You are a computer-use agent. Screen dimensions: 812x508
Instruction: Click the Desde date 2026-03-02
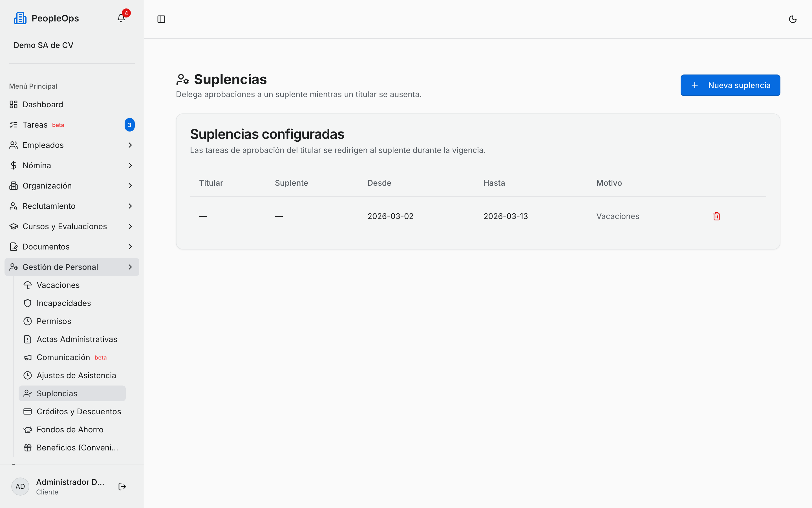(390, 216)
